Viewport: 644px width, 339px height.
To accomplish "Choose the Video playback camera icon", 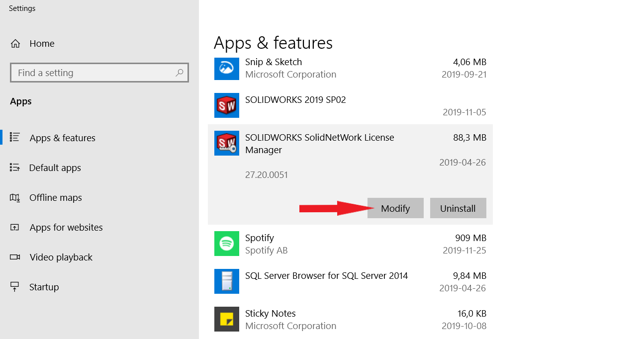I will click(15, 257).
